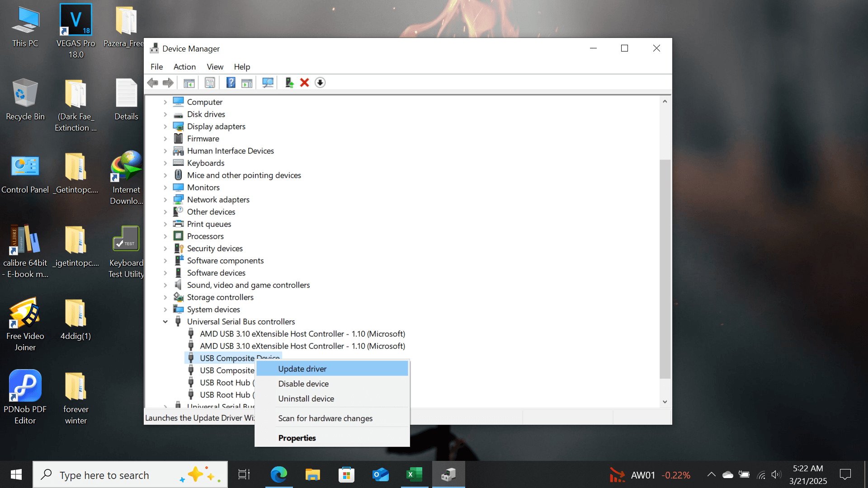Image resolution: width=868 pixels, height=488 pixels.
Task: Select the first AMD USB 3.10 Host Controller
Action: [302, 334]
